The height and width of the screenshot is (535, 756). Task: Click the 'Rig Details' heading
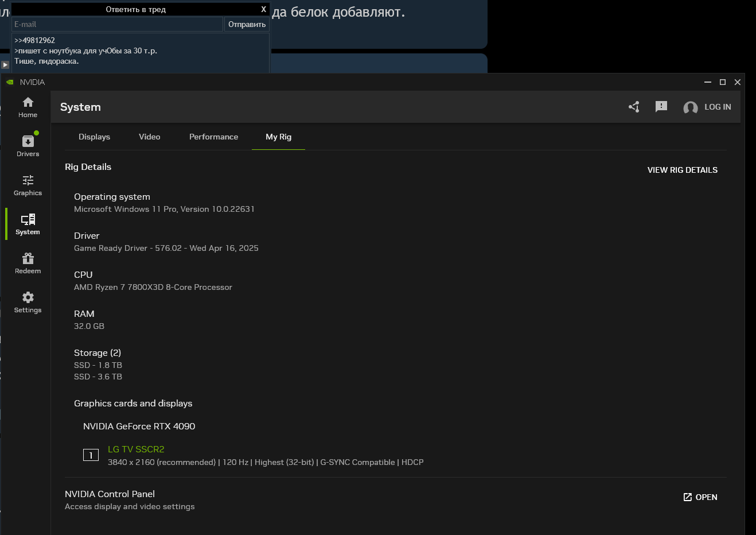(88, 167)
